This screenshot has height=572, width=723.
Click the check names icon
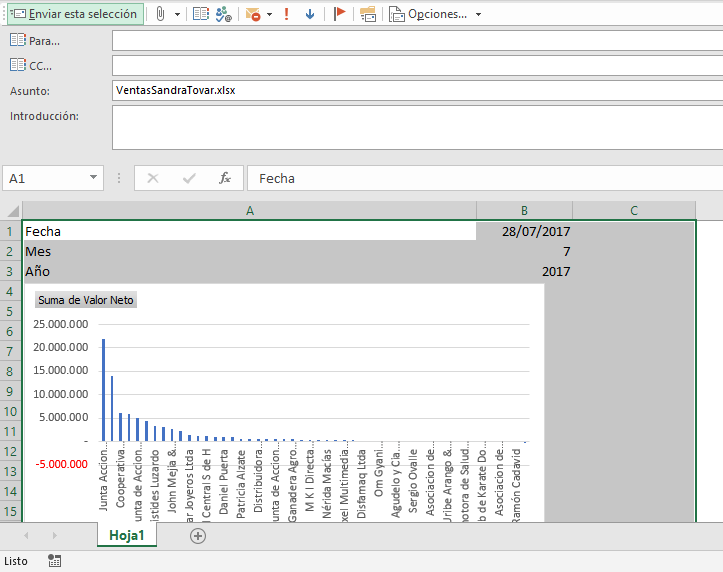[224, 14]
